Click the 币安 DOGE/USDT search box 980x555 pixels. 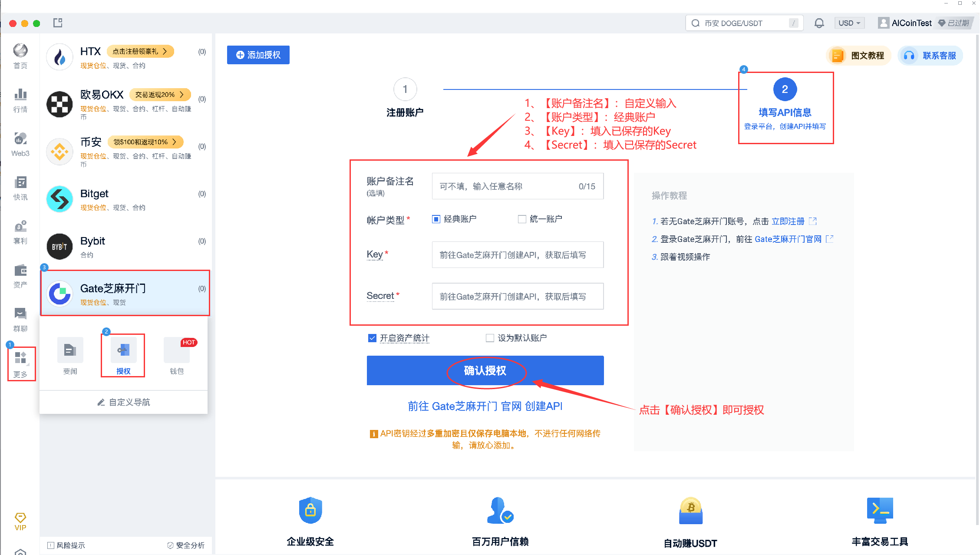pyautogui.click(x=744, y=23)
